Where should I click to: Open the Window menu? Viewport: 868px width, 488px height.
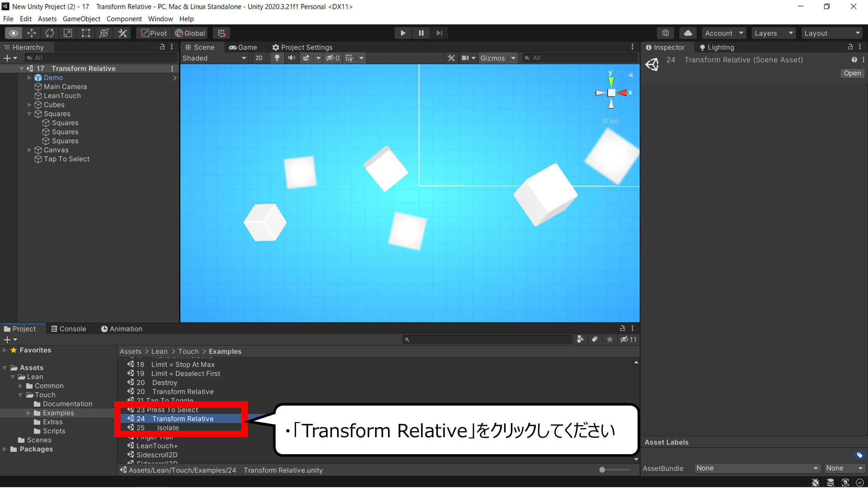pyautogui.click(x=161, y=19)
